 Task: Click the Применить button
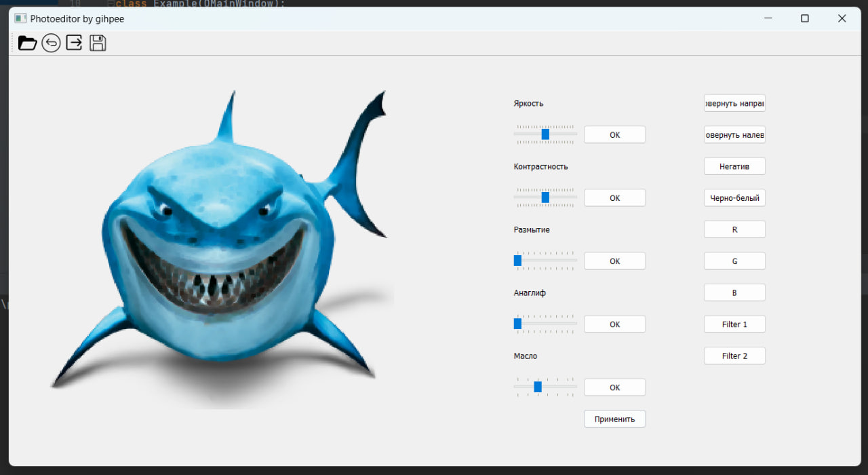click(614, 419)
